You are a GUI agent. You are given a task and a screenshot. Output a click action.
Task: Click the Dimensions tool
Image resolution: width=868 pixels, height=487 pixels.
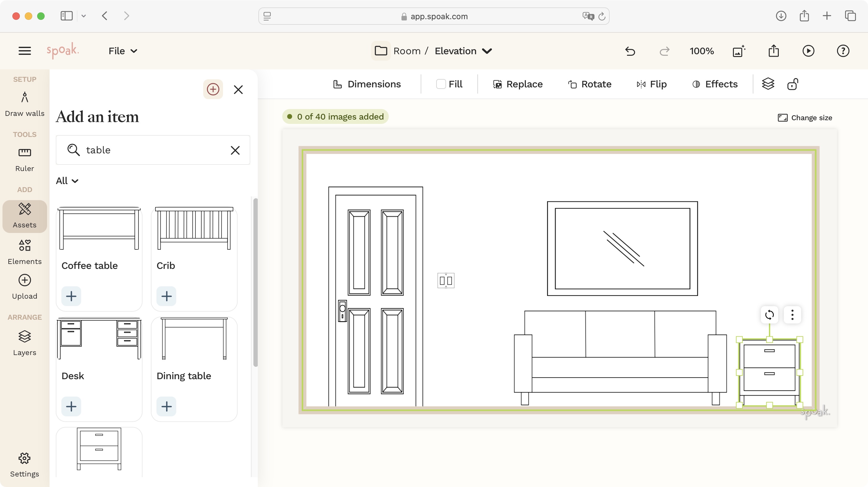[367, 84]
